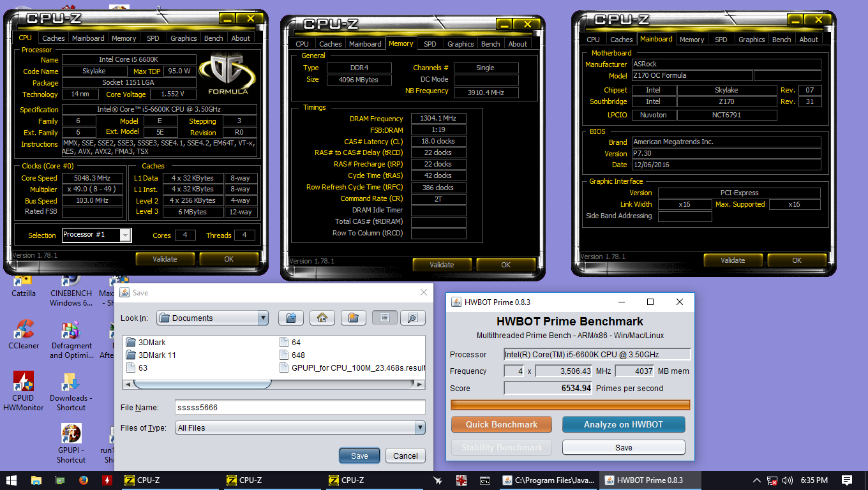Select the file named 64
This screenshot has height=490, width=868.
pyautogui.click(x=290, y=343)
